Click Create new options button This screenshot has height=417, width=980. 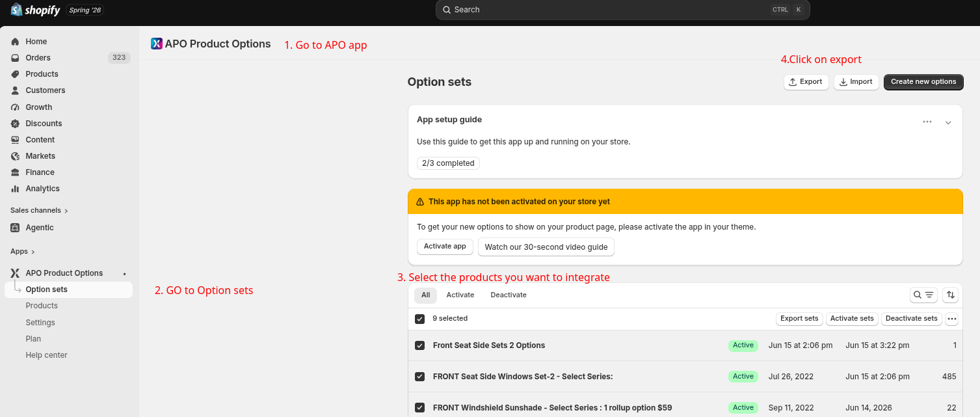point(923,82)
